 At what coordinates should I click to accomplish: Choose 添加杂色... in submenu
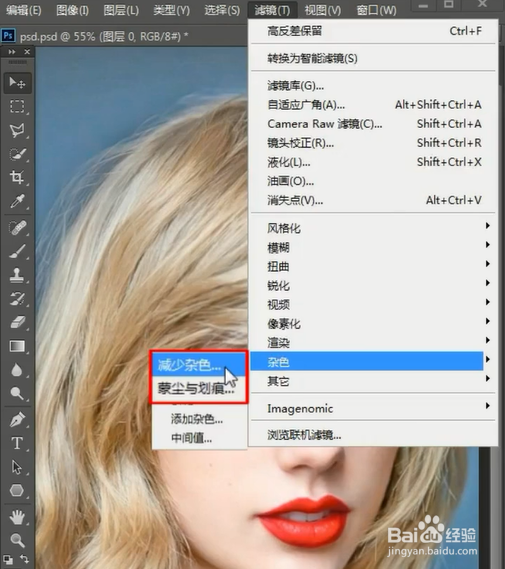pyautogui.click(x=199, y=419)
